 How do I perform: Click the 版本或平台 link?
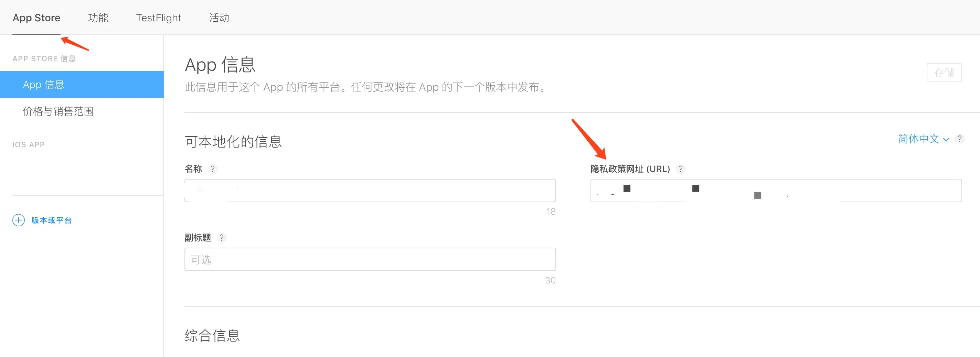51,220
